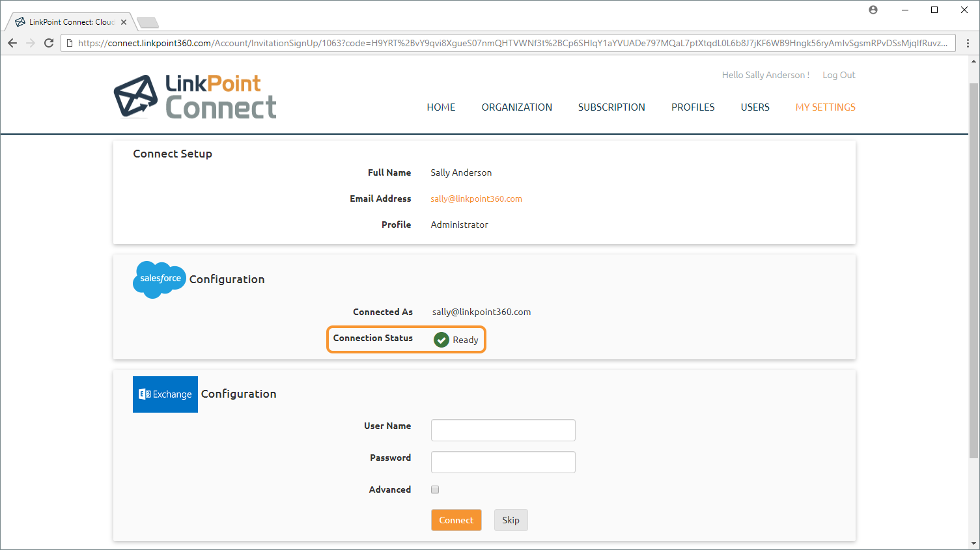Image resolution: width=980 pixels, height=550 pixels.
Task: Focus the Exchange User Name field
Action: click(503, 430)
